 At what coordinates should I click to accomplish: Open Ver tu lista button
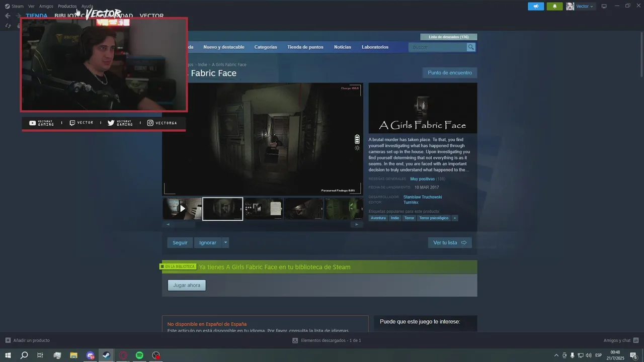[x=450, y=242]
